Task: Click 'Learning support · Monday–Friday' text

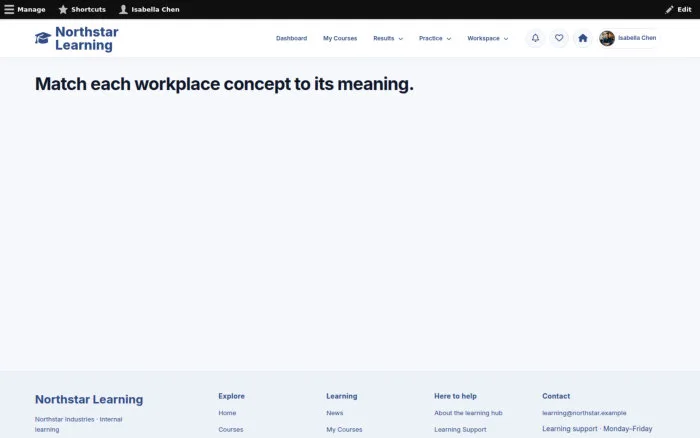Action: click(597, 429)
